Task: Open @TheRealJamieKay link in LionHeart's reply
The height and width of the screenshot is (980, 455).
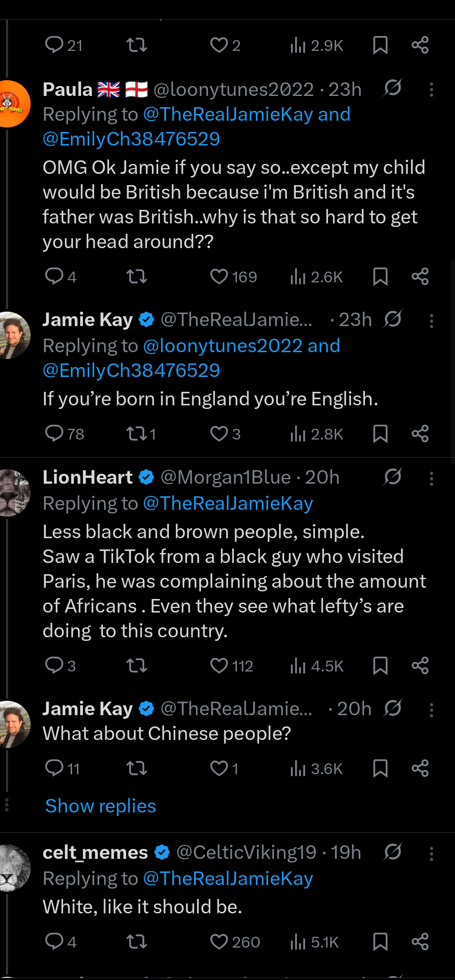Action: [x=227, y=504]
